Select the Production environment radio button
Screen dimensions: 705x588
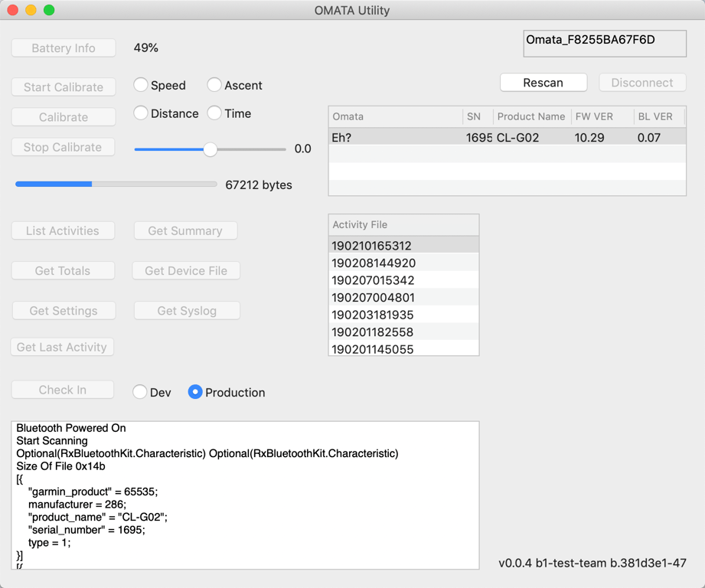pos(194,392)
